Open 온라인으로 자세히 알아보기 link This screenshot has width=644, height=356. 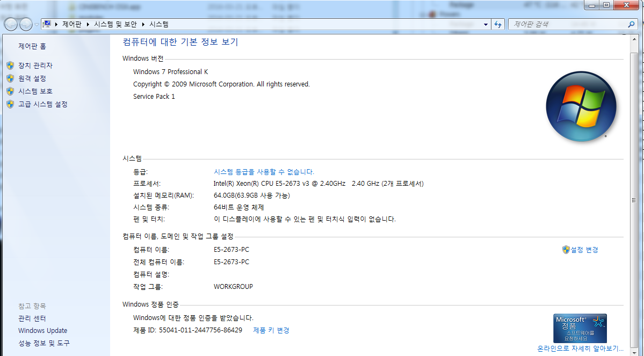tap(580, 348)
